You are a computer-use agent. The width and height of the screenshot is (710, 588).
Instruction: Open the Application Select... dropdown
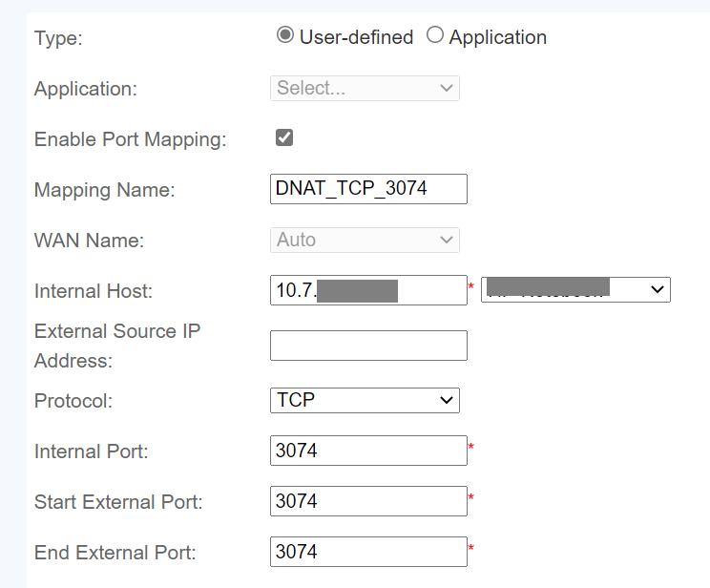pos(365,89)
